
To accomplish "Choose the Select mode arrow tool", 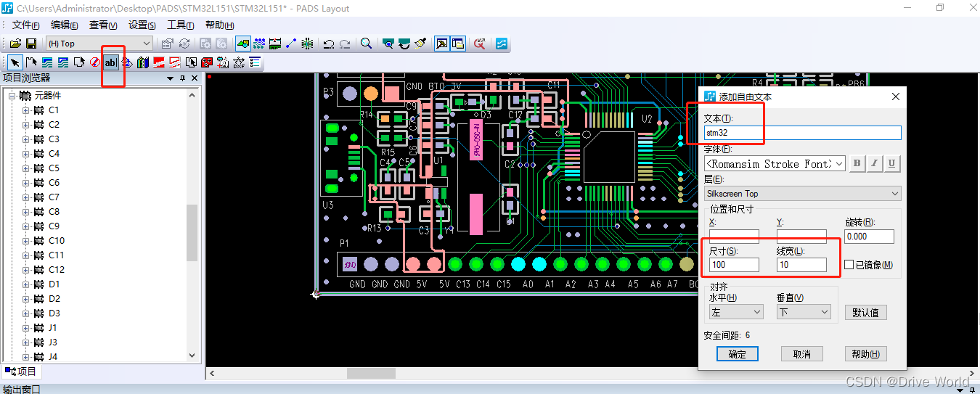I will pyautogui.click(x=15, y=62).
